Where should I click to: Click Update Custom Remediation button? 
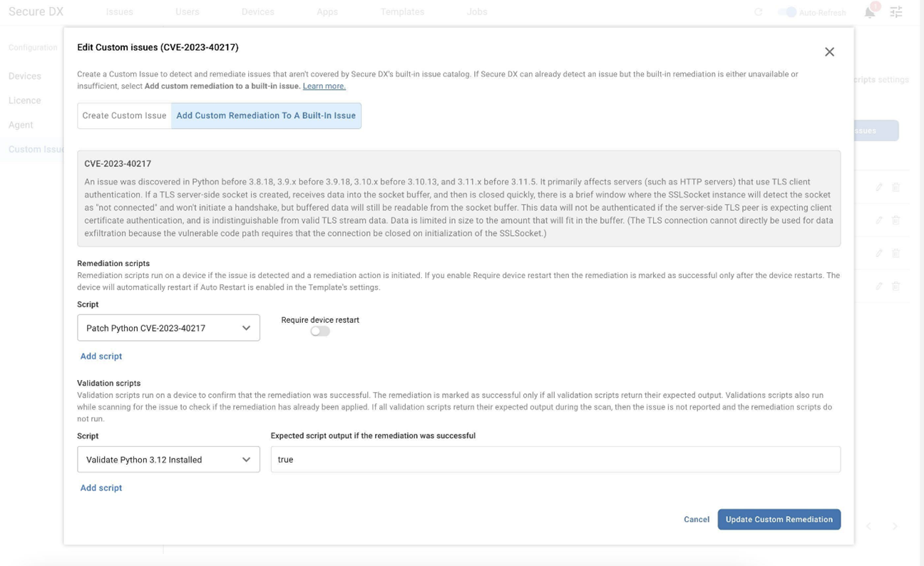tap(779, 520)
